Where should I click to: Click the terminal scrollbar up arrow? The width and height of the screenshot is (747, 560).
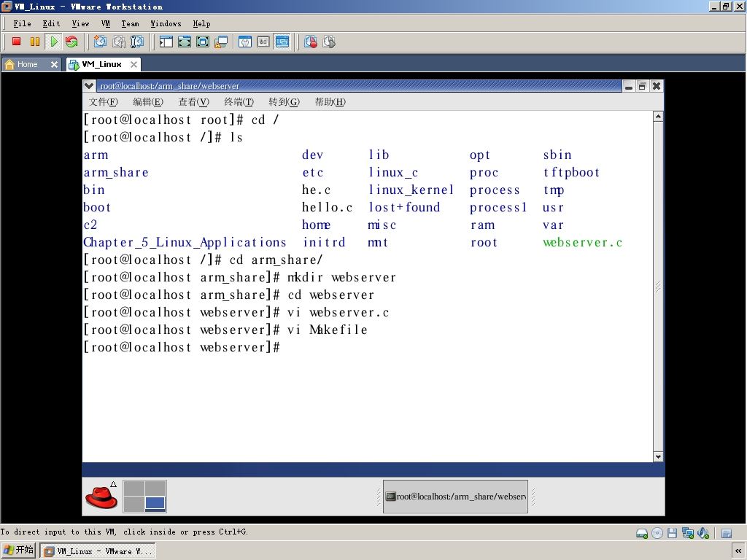(x=658, y=116)
